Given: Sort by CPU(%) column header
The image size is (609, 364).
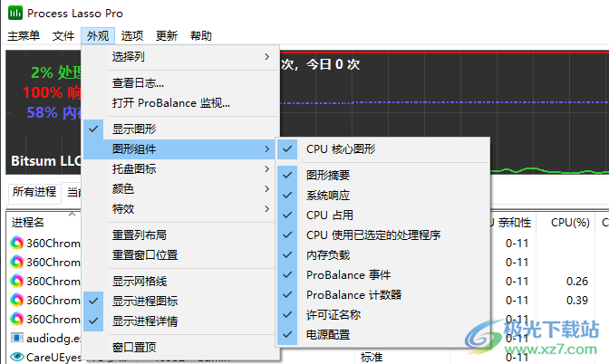Looking at the screenshot, I should tap(570, 223).
